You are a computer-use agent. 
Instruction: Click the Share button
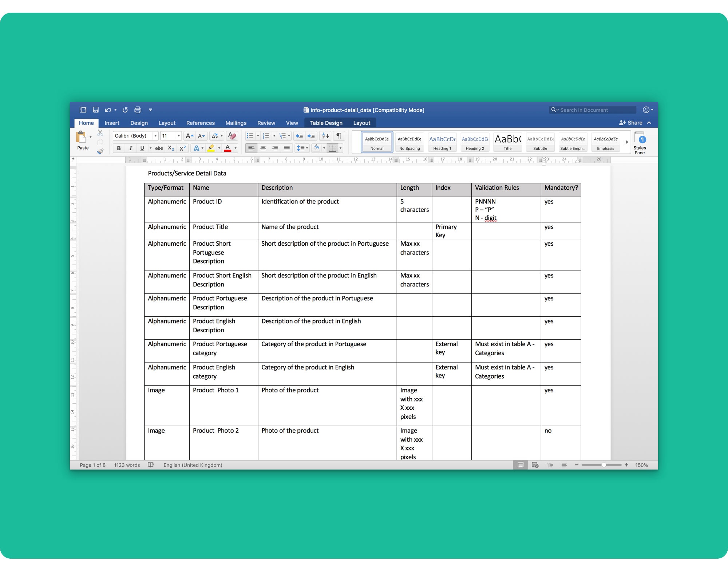631,123
